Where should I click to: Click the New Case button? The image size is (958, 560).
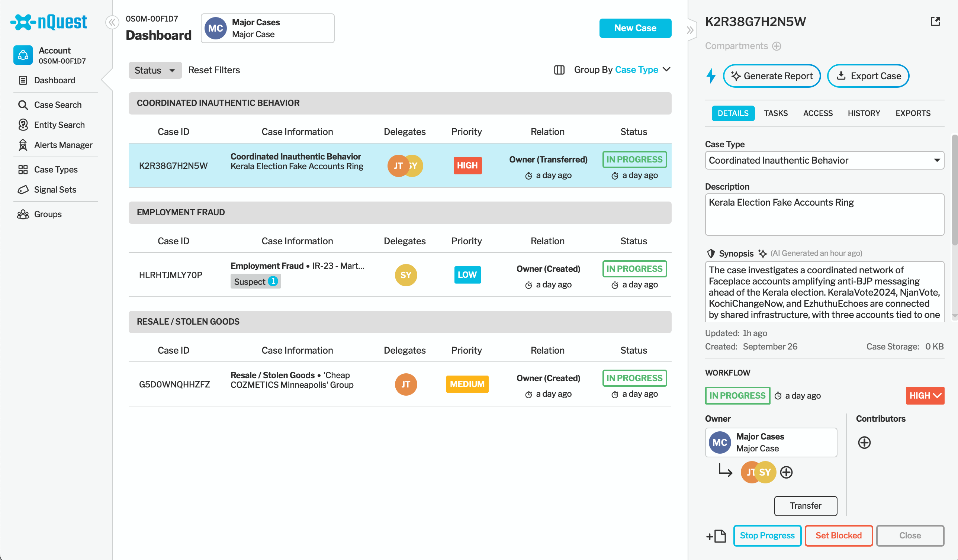pyautogui.click(x=635, y=28)
